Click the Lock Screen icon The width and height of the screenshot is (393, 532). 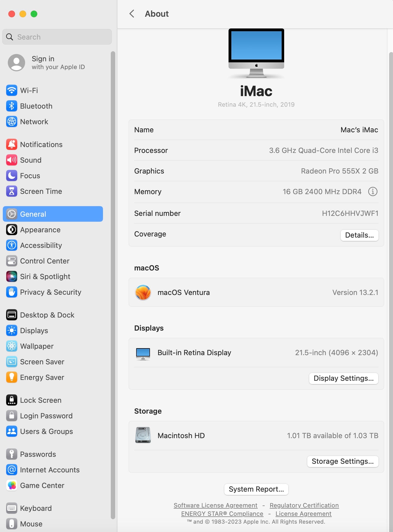tap(12, 400)
